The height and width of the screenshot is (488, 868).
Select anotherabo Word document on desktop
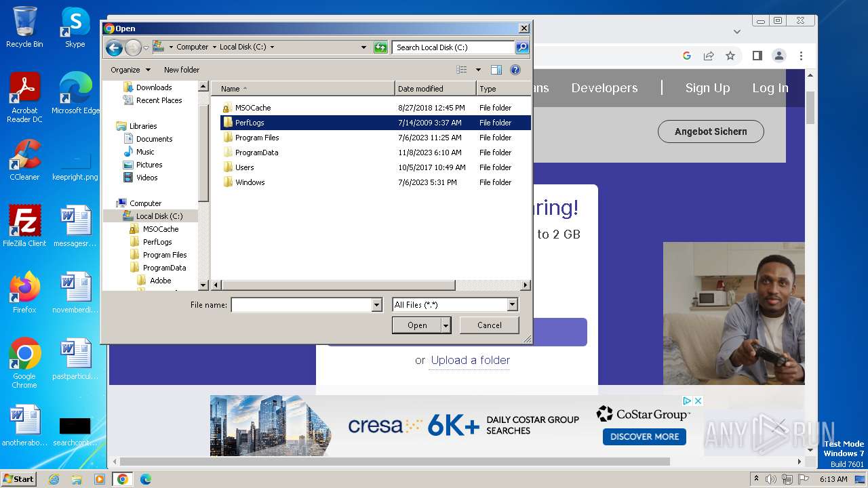click(x=24, y=426)
